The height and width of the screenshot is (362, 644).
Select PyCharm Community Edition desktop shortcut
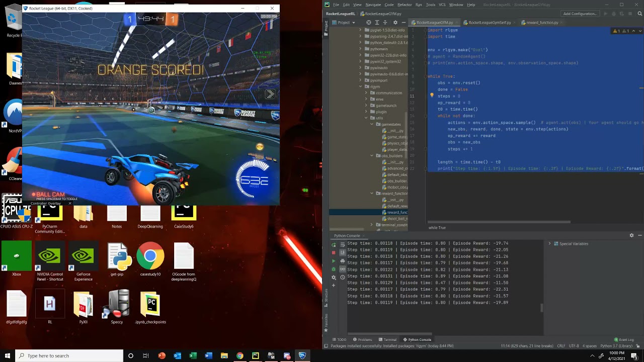pos(50,219)
